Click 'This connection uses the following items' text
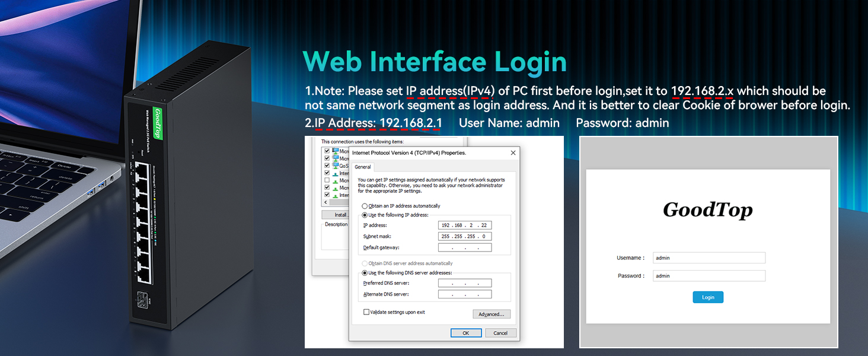The width and height of the screenshot is (868, 356). pyautogui.click(x=362, y=142)
